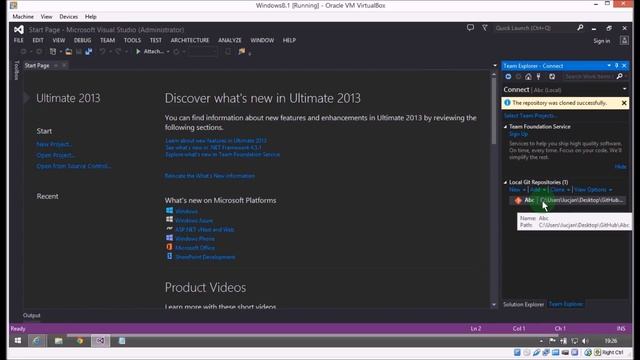Click the Sign Up link
The image size is (640, 360).
[x=518, y=134]
